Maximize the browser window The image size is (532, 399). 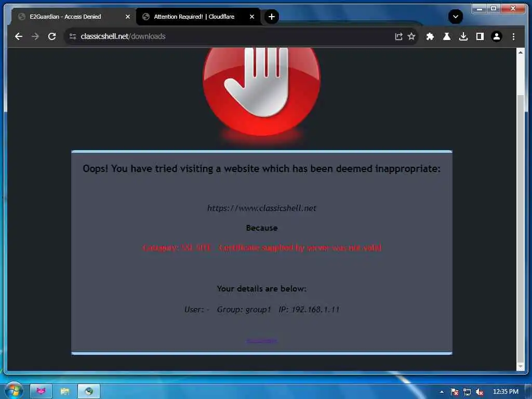494,8
